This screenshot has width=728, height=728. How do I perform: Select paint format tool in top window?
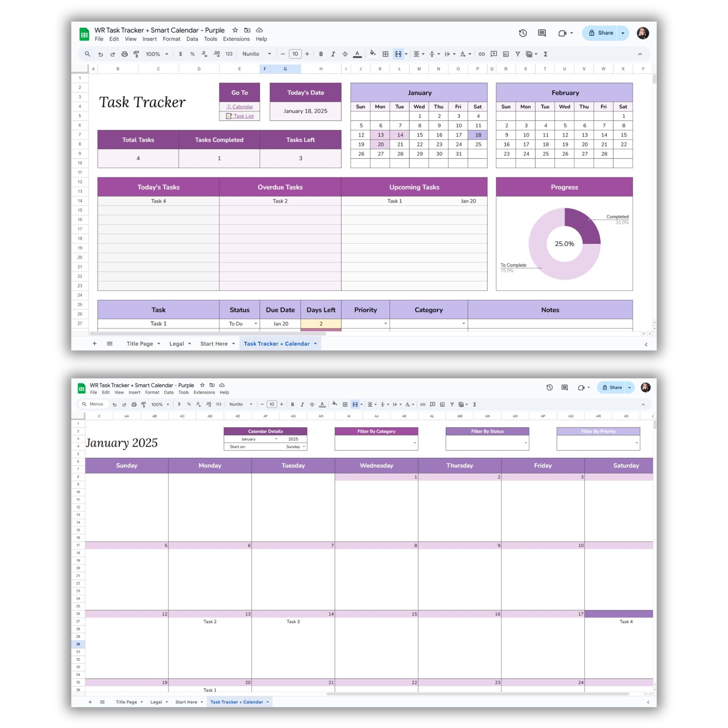(x=137, y=54)
